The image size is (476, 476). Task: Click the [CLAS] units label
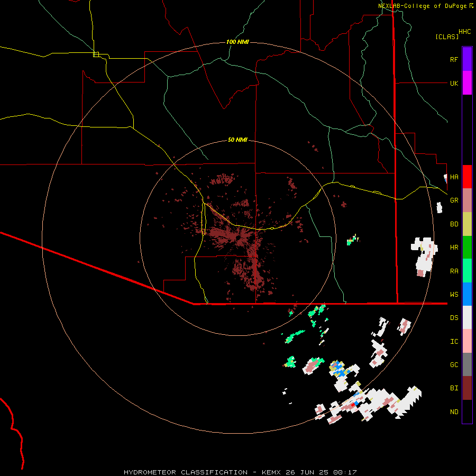click(x=447, y=36)
